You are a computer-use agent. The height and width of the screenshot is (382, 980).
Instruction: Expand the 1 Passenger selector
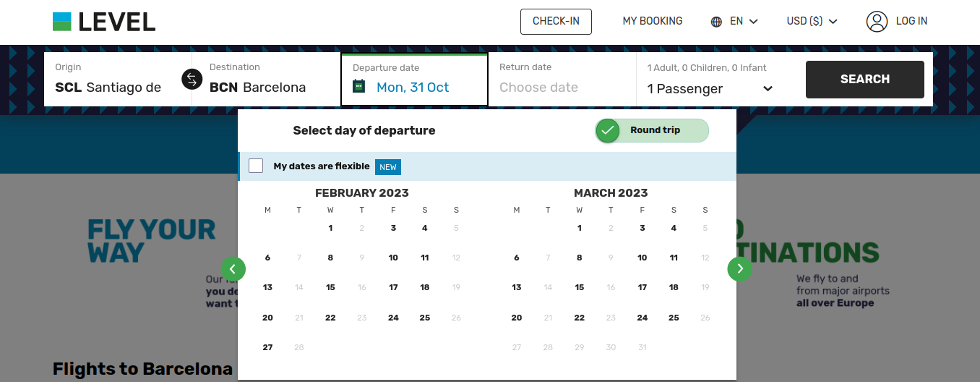point(710,89)
